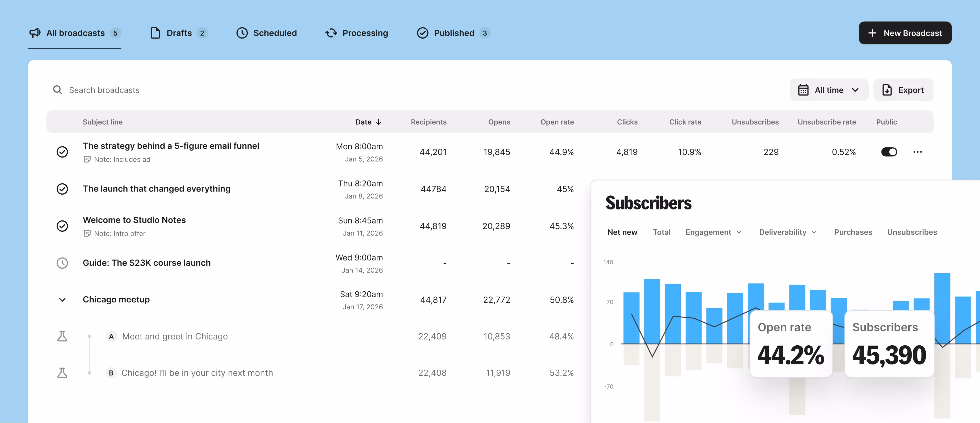Expand the Engagement dropdown in Subscribers panel
Screen dimensions: 980x423
click(x=713, y=232)
